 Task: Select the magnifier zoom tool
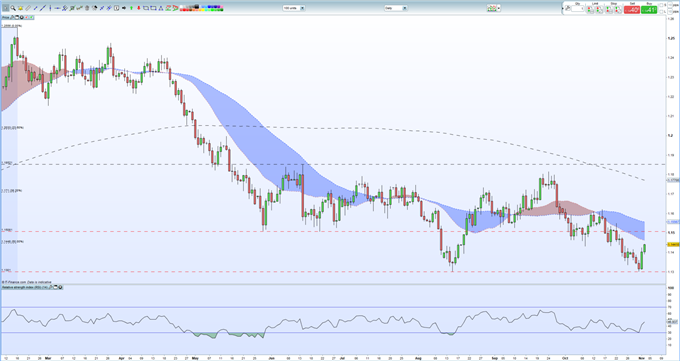click(x=13, y=8)
